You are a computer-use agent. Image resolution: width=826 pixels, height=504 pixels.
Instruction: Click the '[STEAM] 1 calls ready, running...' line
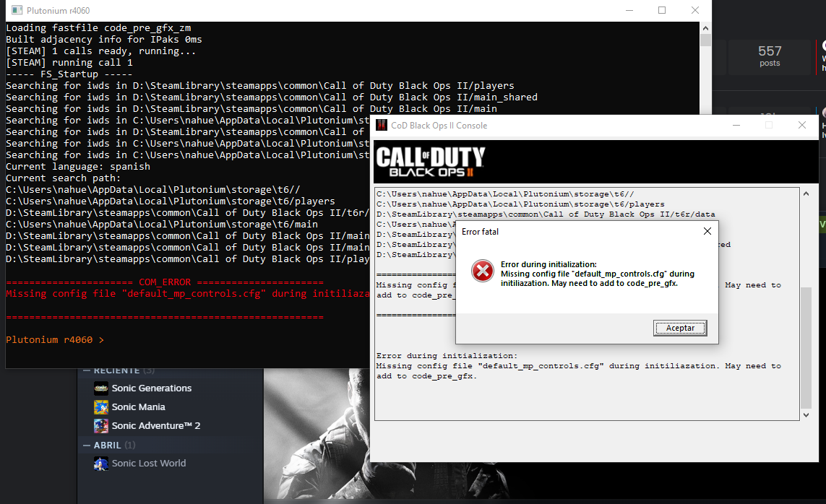point(100,51)
